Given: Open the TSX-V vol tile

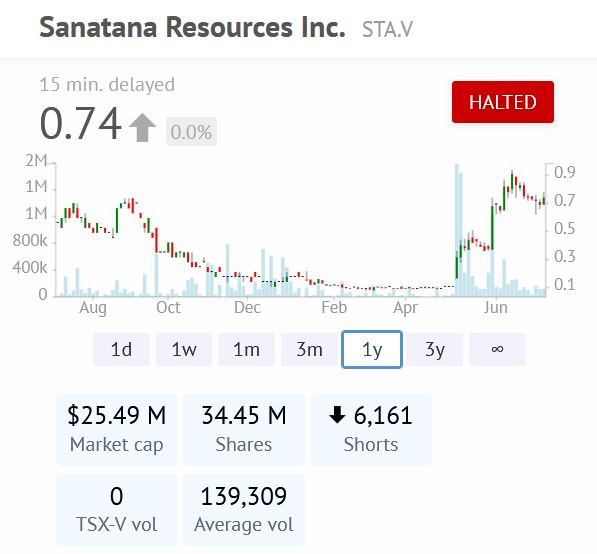Looking at the screenshot, I should pos(117,509).
